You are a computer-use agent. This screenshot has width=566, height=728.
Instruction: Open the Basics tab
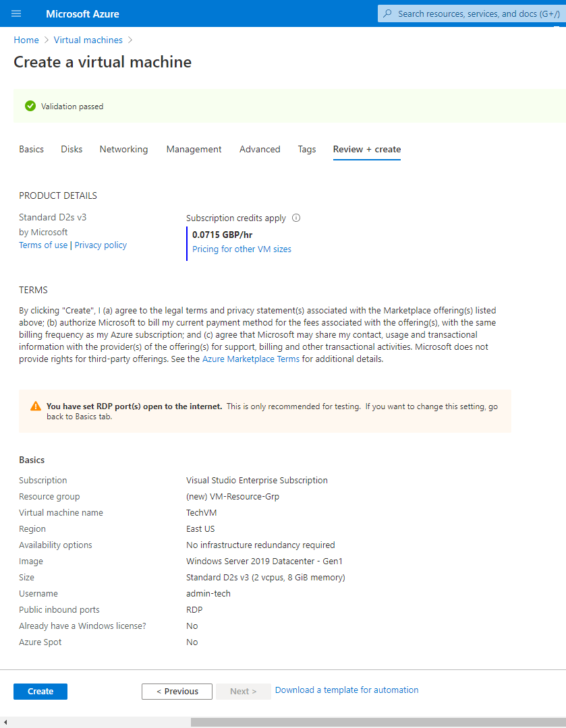(31, 149)
